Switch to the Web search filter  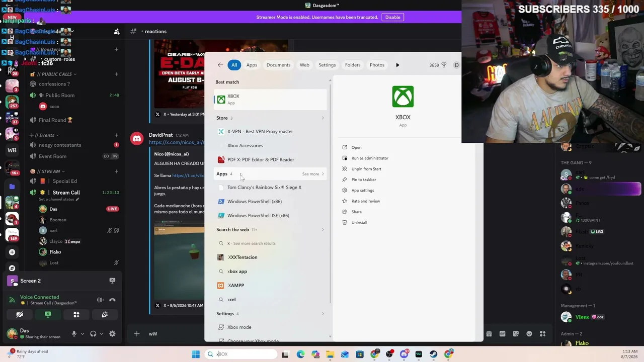tap(304, 65)
